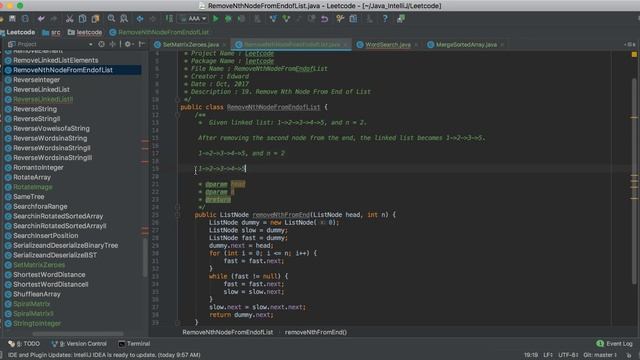Screen dimensions: 640x360
Task: Open the AAA run configuration dropdown
Action: click(x=193, y=19)
